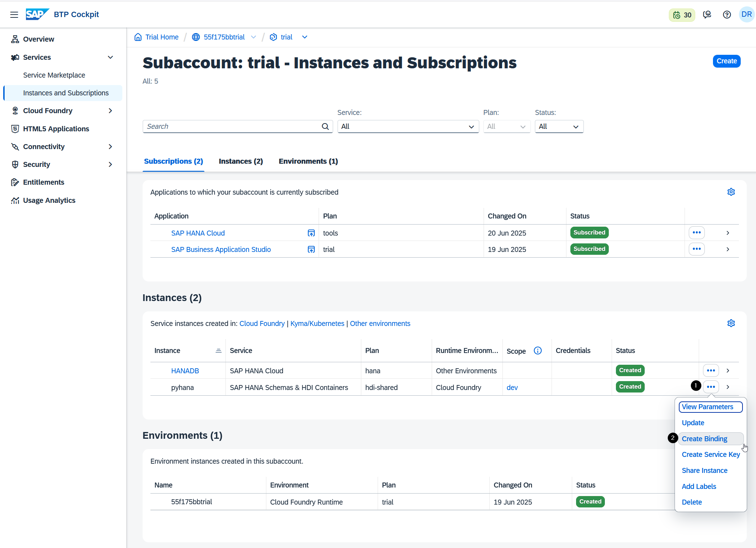Open the SAP HANA Cloud application link
756x548 pixels.
click(198, 233)
